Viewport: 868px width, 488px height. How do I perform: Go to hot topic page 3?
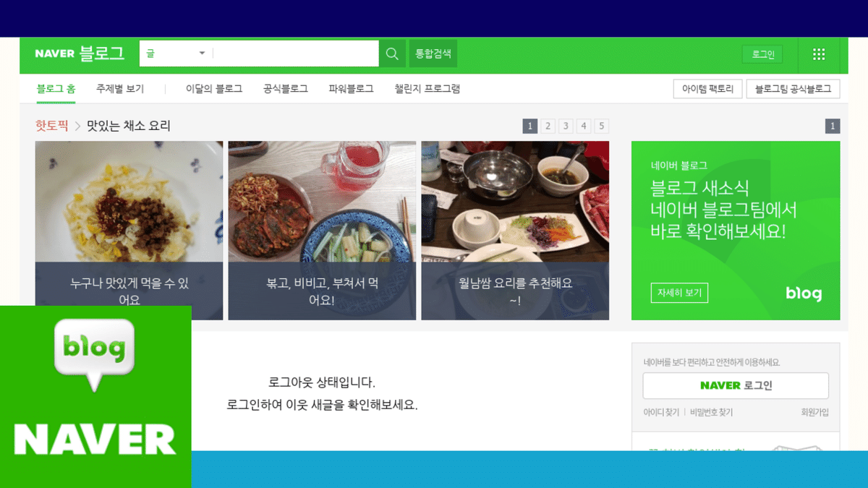566,127
